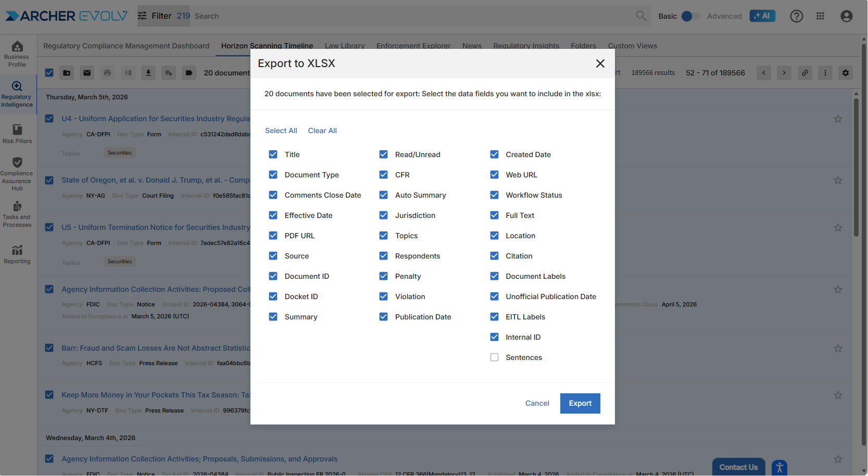Screen dimensions: 868x476
Task: Toggle Basic to Advanced search mode
Action: (x=690, y=16)
